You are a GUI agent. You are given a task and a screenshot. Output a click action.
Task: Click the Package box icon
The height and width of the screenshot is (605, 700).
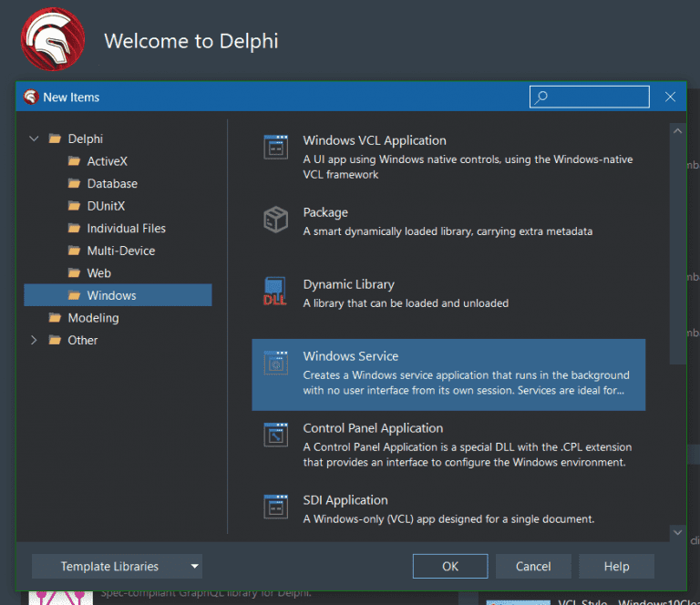click(x=276, y=219)
